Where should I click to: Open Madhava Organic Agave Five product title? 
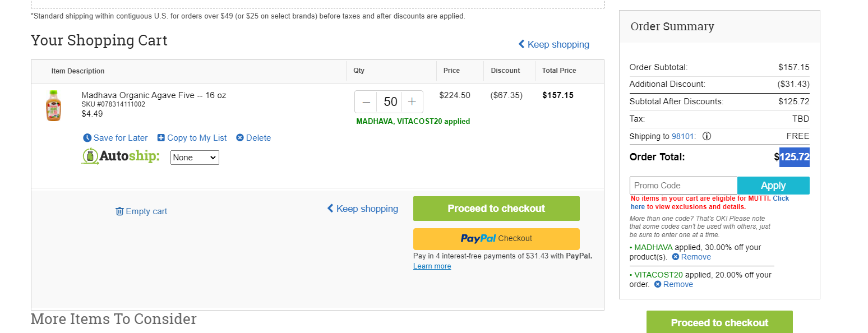coord(154,95)
